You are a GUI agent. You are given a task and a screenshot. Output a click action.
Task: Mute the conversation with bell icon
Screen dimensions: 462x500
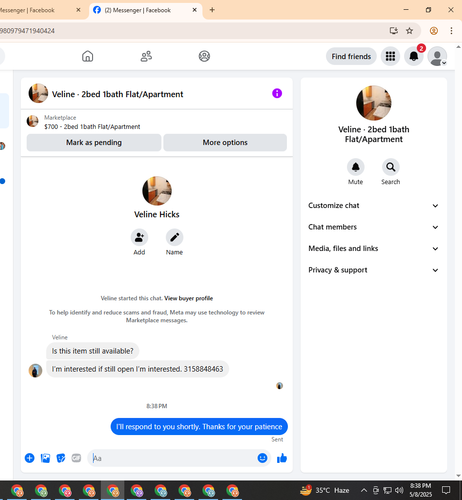[355, 167]
